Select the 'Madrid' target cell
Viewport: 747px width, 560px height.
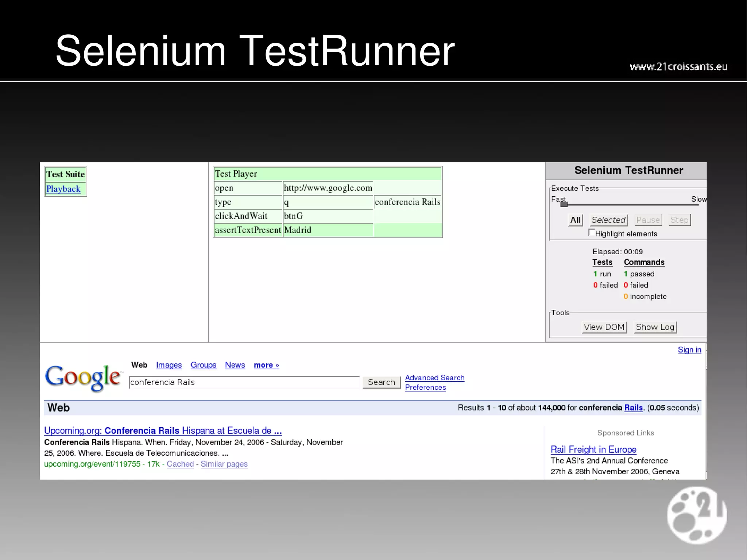pos(328,230)
